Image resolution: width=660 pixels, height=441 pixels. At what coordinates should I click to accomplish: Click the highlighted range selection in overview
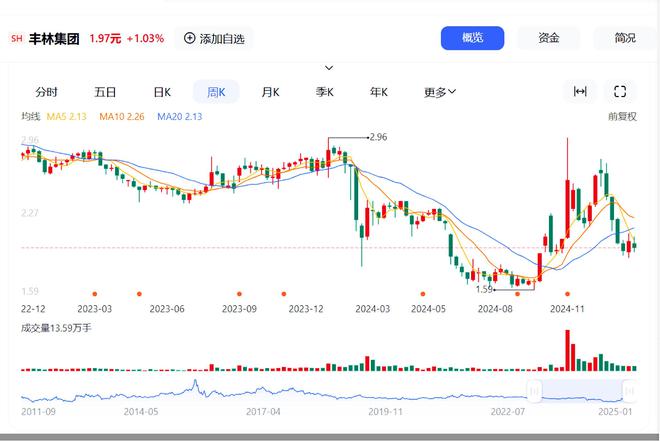pyautogui.click(x=582, y=391)
